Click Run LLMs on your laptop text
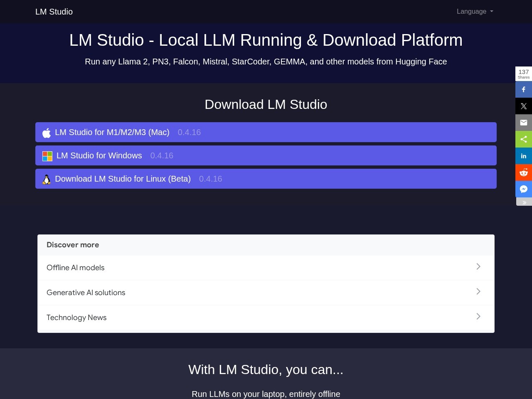 click(x=266, y=394)
